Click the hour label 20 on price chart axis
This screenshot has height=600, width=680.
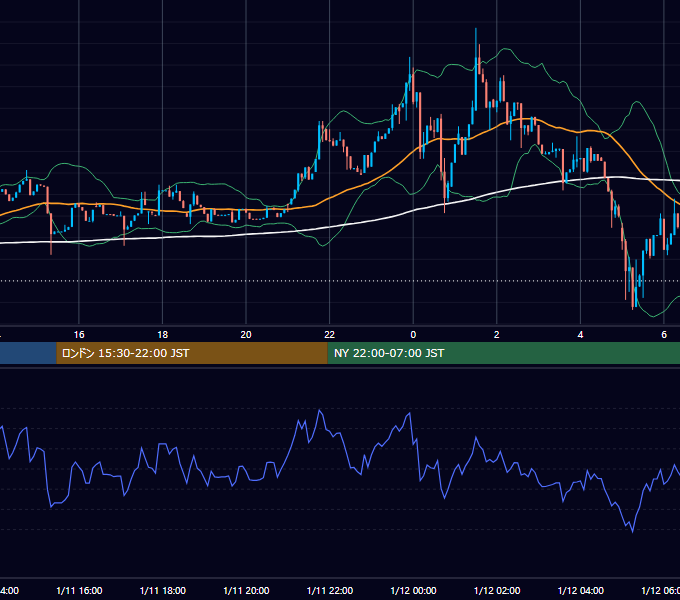(x=246, y=335)
